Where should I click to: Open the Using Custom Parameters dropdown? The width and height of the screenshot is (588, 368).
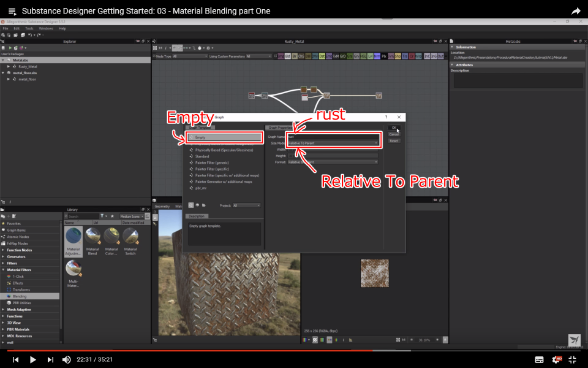click(258, 56)
